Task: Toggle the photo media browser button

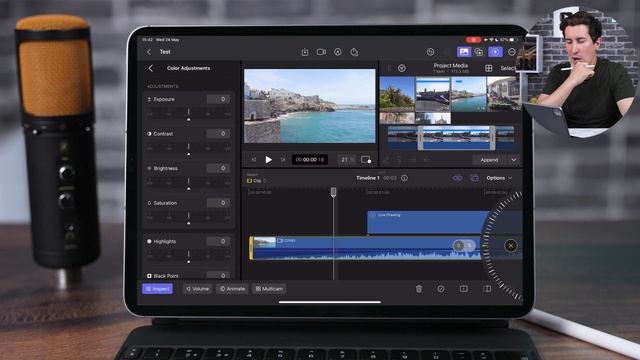Action: point(464,52)
